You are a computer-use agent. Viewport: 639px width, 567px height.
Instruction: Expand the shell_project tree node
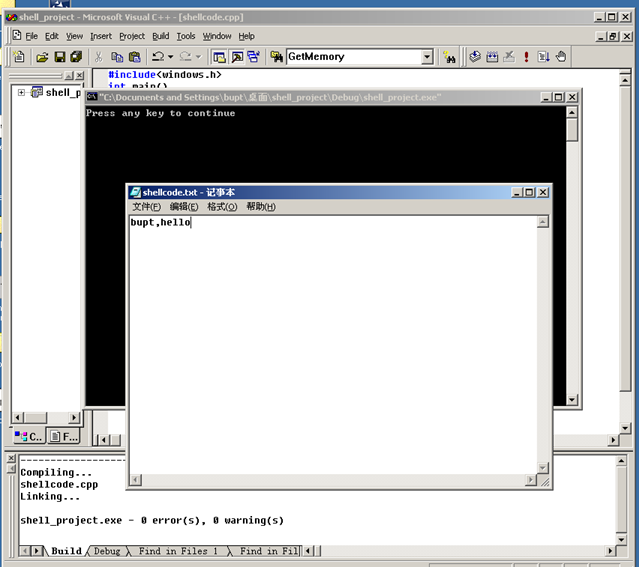21,93
